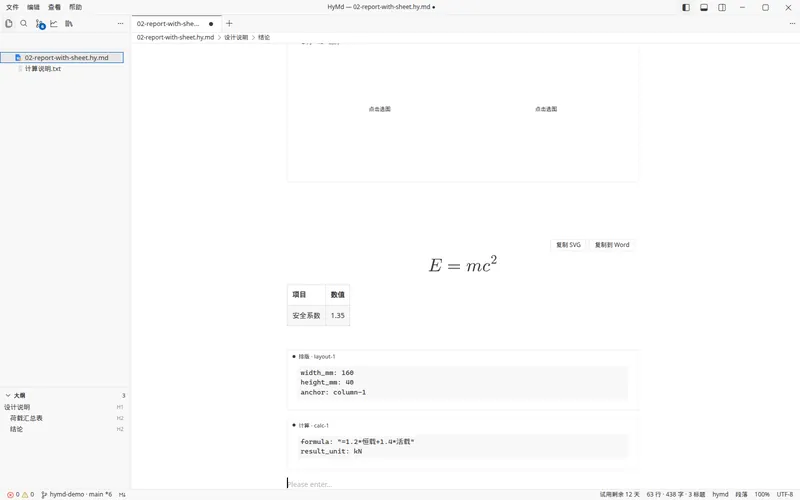This screenshot has width=800, height=500.
Task: Minimize the HyMd window
Action: (x=742, y=7)
